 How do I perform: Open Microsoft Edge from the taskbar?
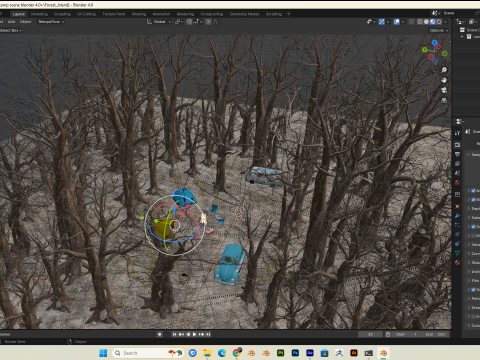pyautogui.click(x=222, y=353)
